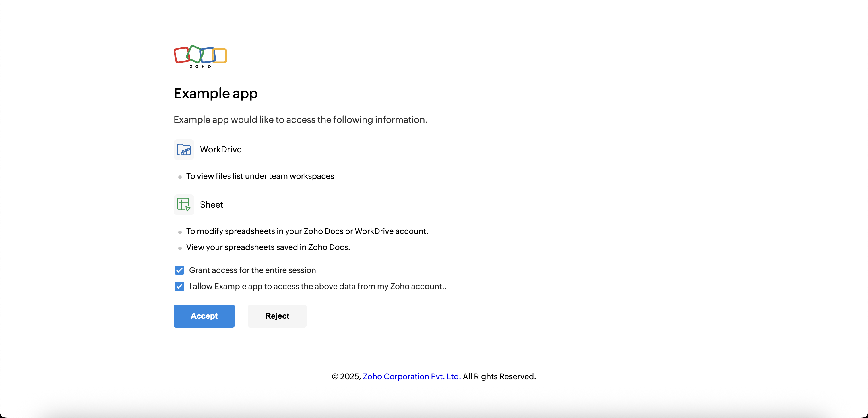Uncheck the allow Example app access checkbox

pos(179,286)
